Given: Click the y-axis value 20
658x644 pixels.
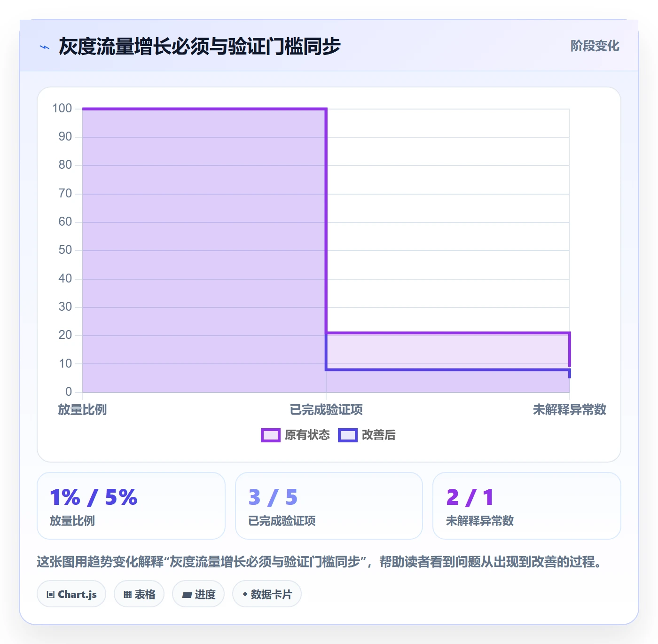Looking at the screenshot, I should [65, 335].
